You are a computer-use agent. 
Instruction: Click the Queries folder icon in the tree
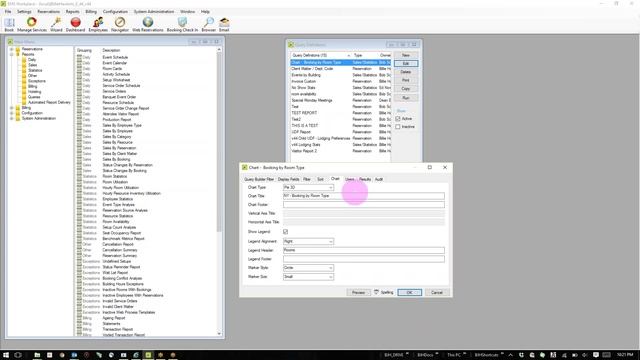[24, 97]
